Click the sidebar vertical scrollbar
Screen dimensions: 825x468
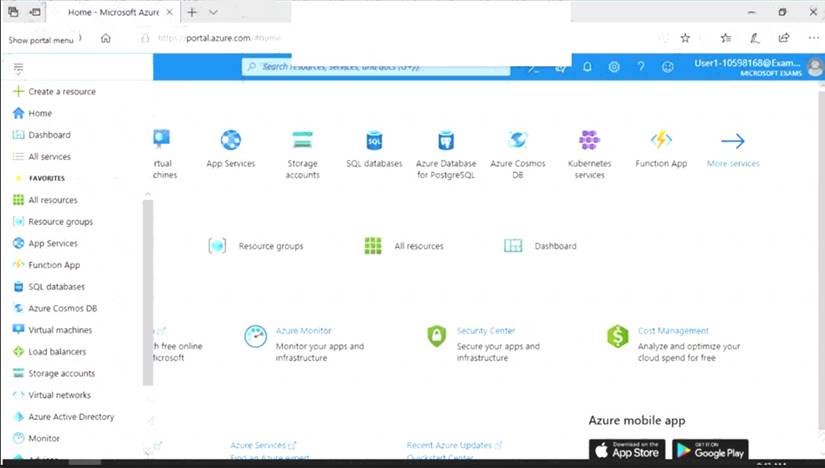tap(148, 293)
